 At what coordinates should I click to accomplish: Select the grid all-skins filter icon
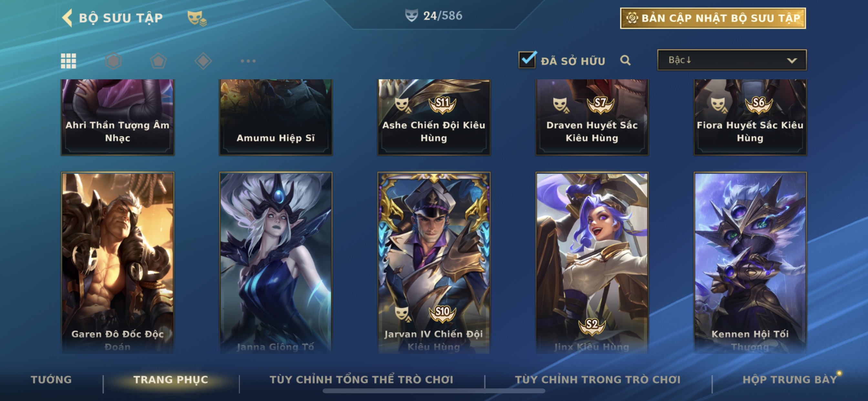point(68,61)
